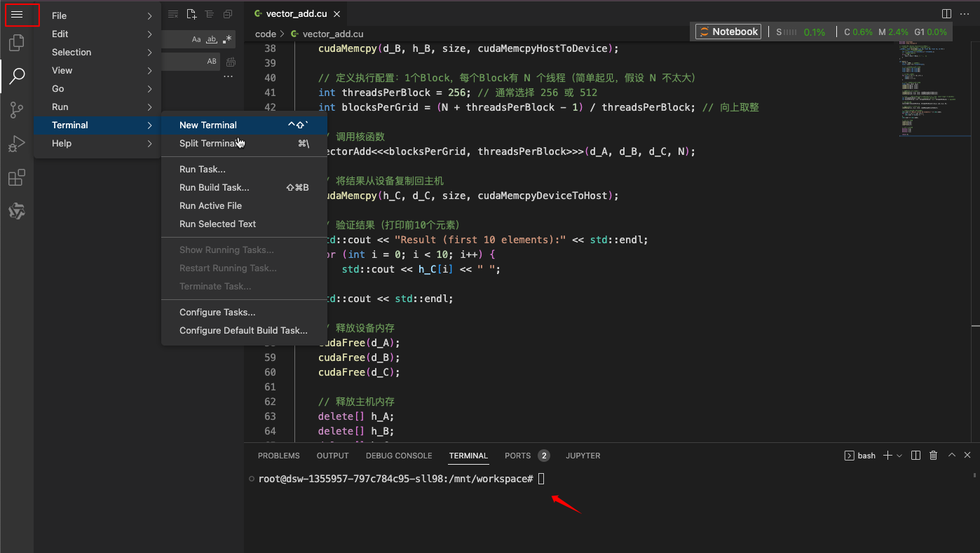Click the CUDA file icon in breadcrumb

(x=294, y=34)
